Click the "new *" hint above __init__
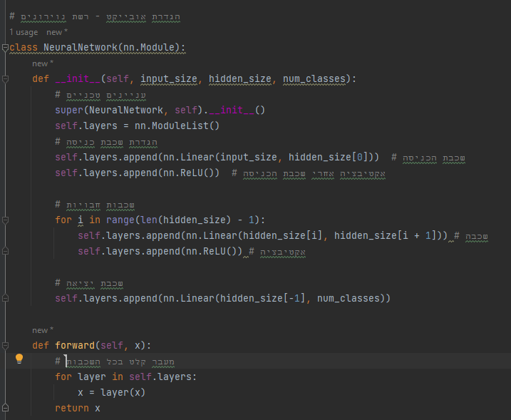511x420 pixels. pyautogui.click(x=43, y=63)
